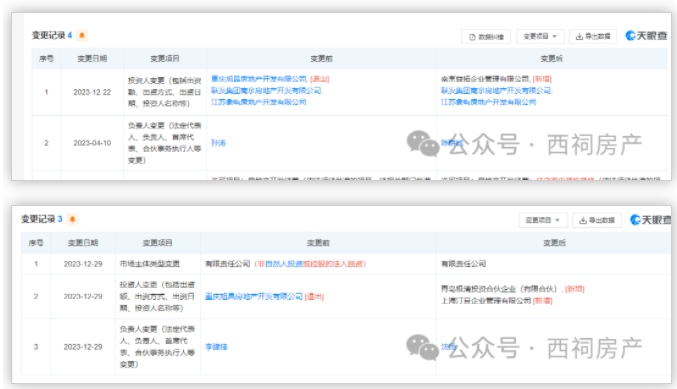Open 联发集团南京房地产开发有限公司 link under 变更前
The image size is (677, 389).
pyautogui.click(x=266, y=91)
